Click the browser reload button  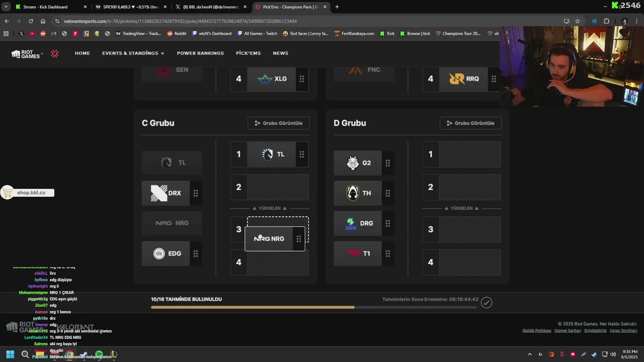(x=31, y=21)
